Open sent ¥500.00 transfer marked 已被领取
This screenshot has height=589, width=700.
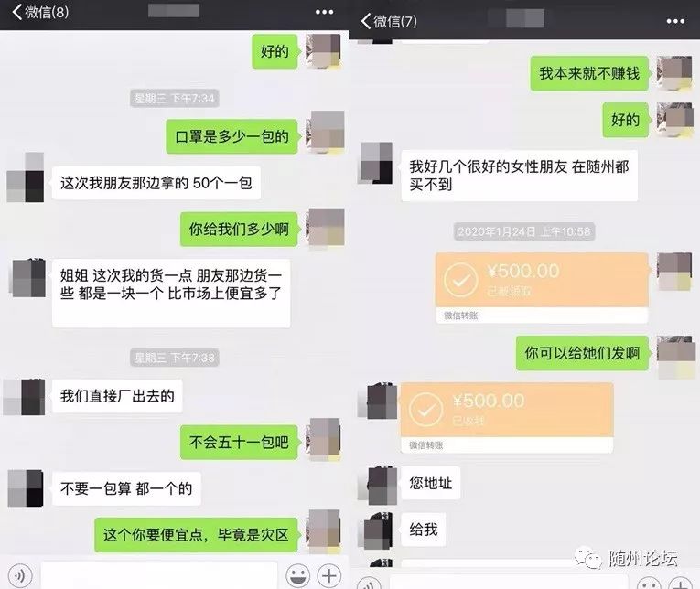coord(542,287)
